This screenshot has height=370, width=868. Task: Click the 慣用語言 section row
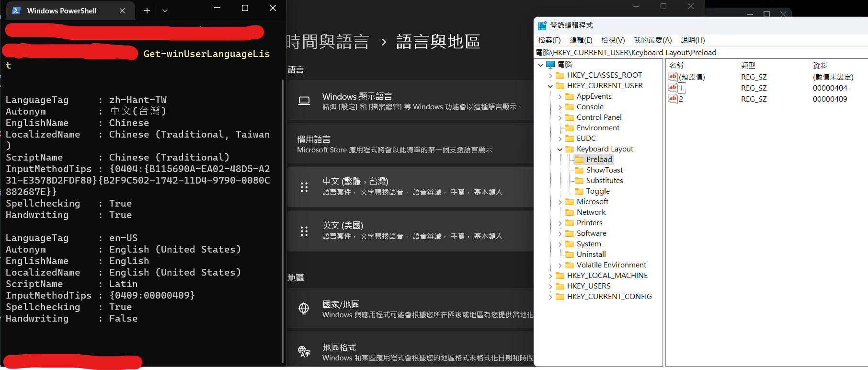click(411, 144)
